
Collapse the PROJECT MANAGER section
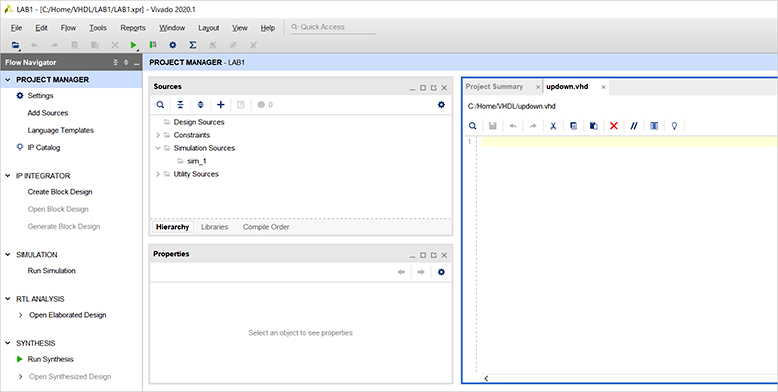point(7,79)
